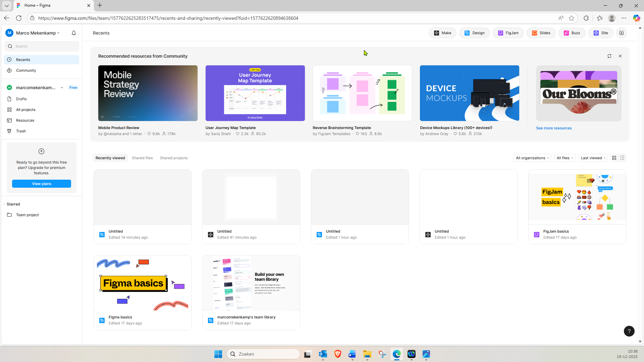The width and height of the screenshot is (644, 362).
Task: Create a new FigJam board
Action: (508, 33)
